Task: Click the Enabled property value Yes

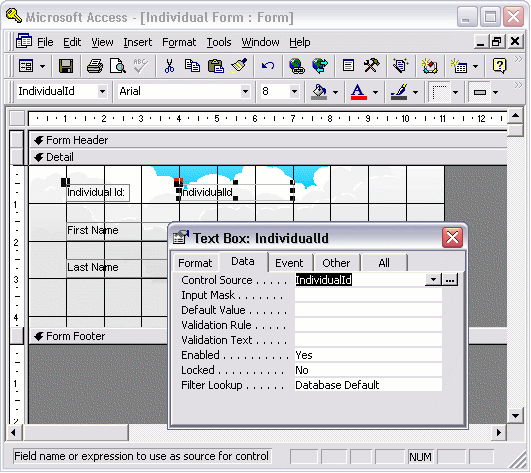Action: point(368,355)
